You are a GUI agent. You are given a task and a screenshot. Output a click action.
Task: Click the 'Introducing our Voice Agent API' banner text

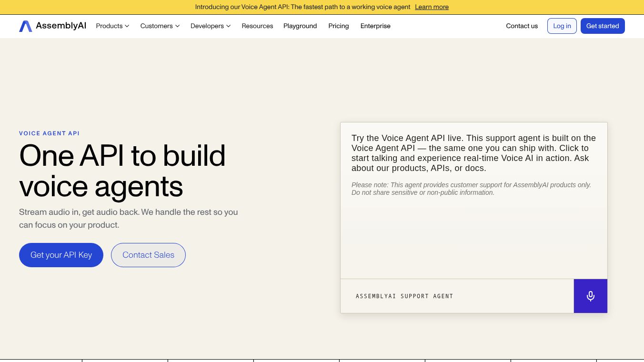tap(302, 7)
